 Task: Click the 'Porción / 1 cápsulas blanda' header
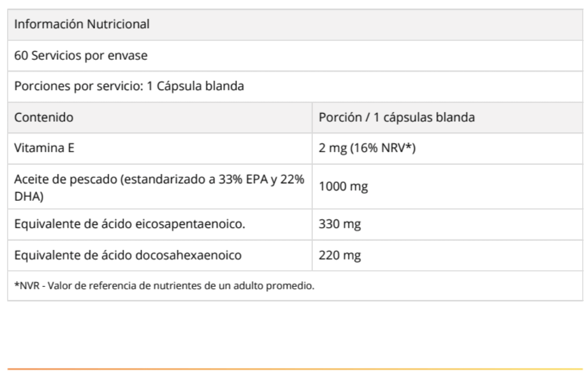pyautogui.click(x=396, y=117)
